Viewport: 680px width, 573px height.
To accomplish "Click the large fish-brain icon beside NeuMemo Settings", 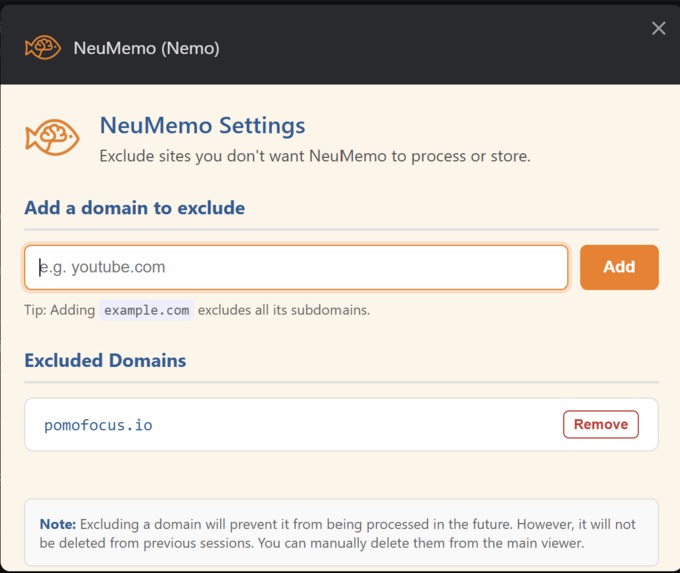I will pyautogui.click(x=52, y=137).
